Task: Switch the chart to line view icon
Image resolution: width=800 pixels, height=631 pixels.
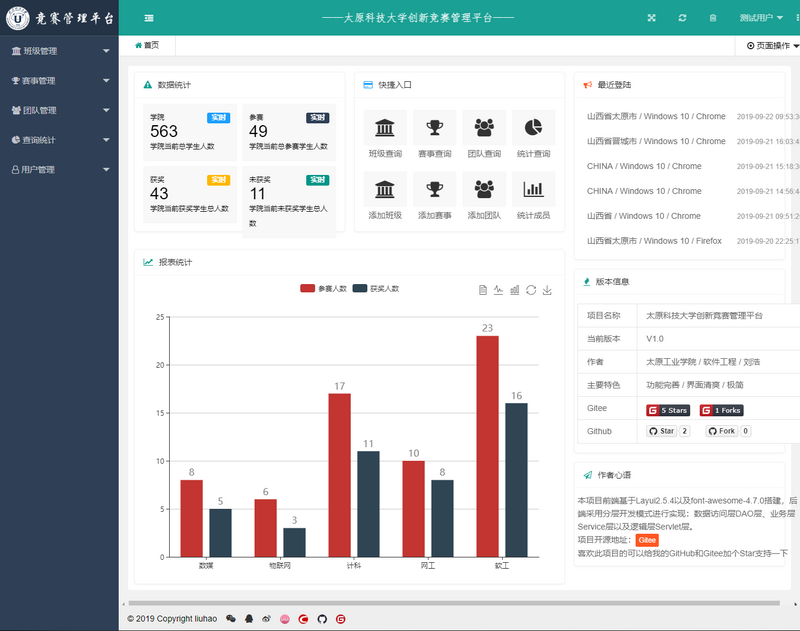Action: (x=498, y=290)
